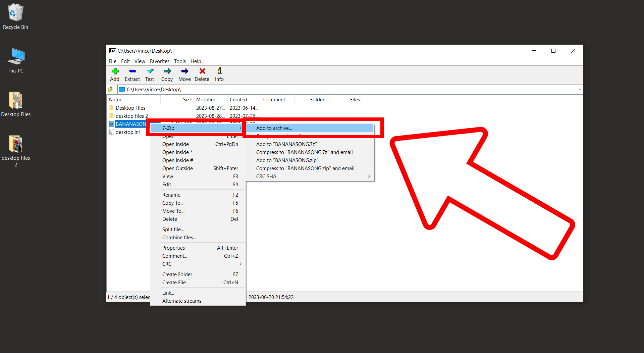The image size is (644, 353).
Task: Click the up one level folder icon
Action: tap(111, 89)
